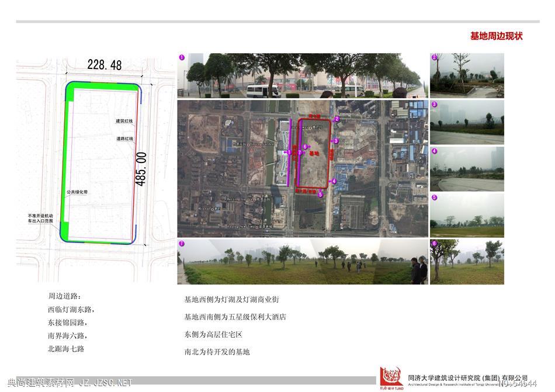Open photo thumbnail numbered 2
This screenshot has width=555, height=392.
tap(467, 75)
